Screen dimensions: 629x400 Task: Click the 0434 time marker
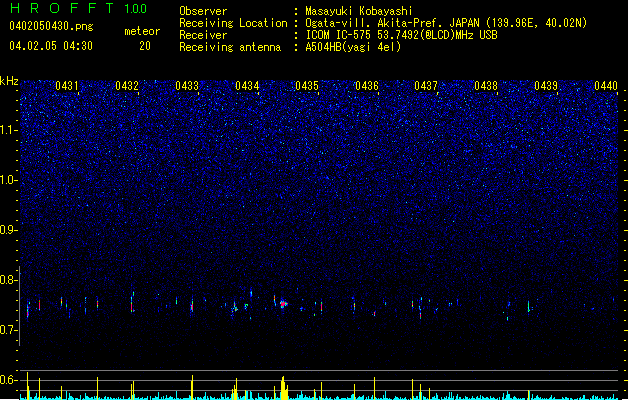click(247, 86)
